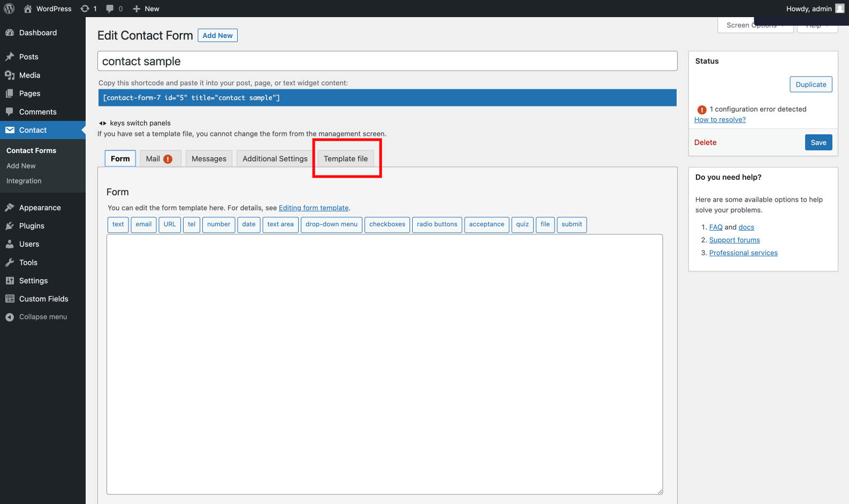Click the contact sample title field
Screen dimensions: 849x504
388,61
